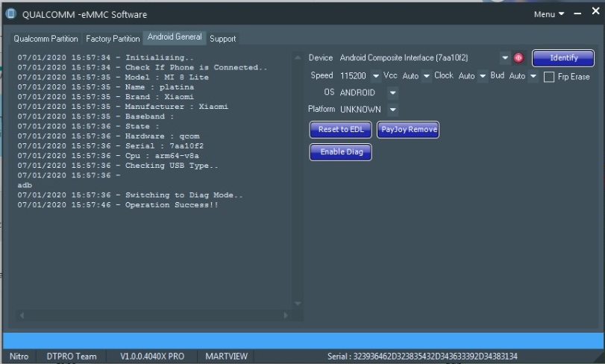The image size is (605, 364).
Task: Click the 'Switching to Diag Mode..' log line
Action: (x=130, y=195)
